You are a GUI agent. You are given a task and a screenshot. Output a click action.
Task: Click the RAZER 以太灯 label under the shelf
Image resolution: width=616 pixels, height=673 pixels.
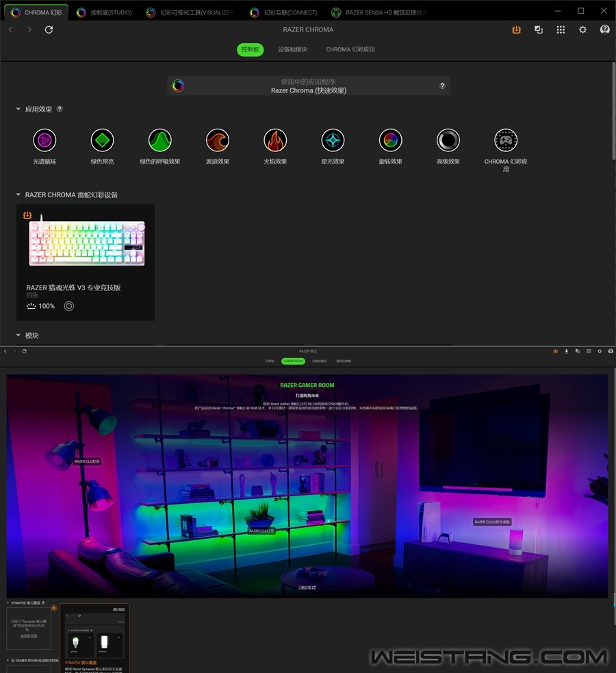[261, 531]
